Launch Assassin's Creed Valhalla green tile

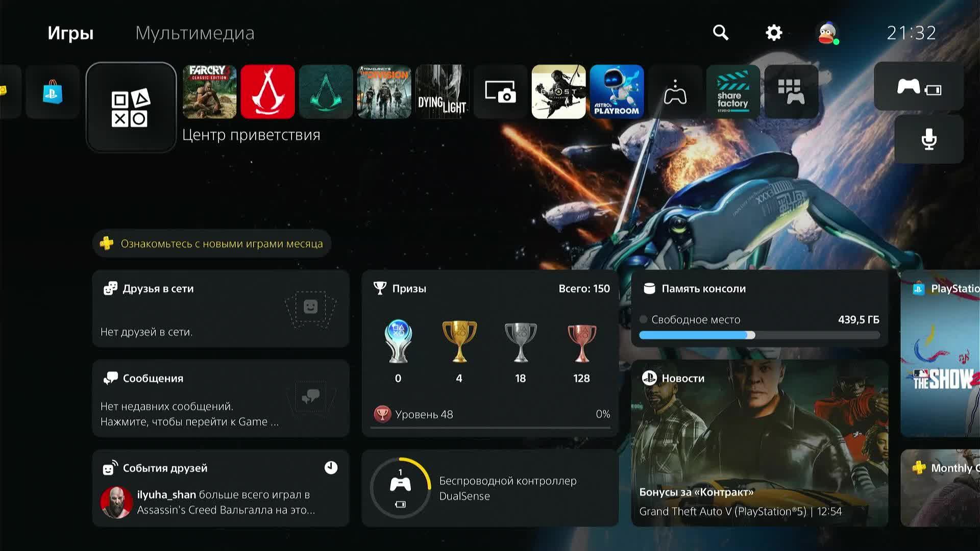click(x=326, y=92)
